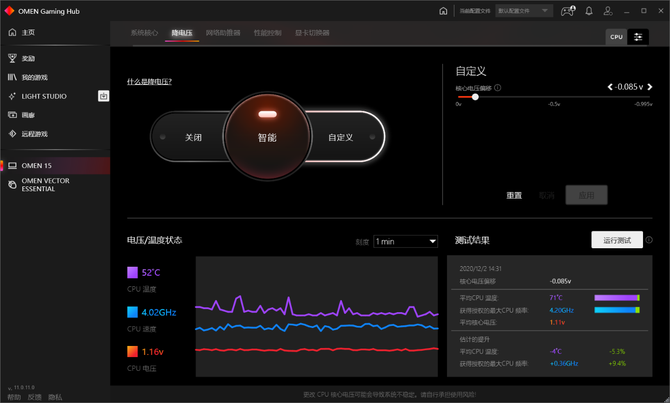Click the core voltage offset info icon
The height and width of the screenshot is (403, 670).
[x=498, y=88]
